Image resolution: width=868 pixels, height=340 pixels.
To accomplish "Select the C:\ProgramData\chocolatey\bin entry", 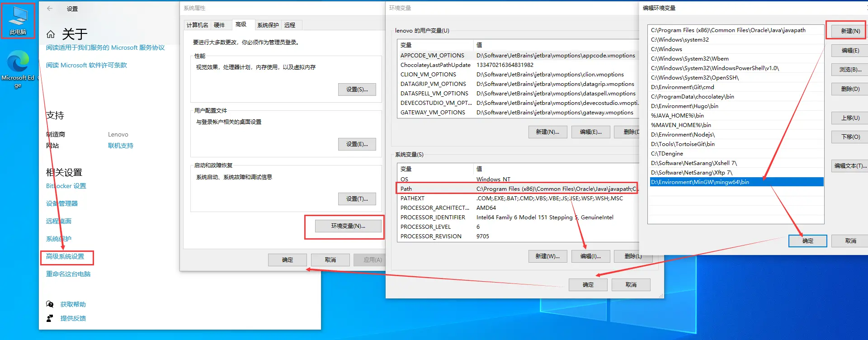I will pyautogui.click(x=736, y=97).
